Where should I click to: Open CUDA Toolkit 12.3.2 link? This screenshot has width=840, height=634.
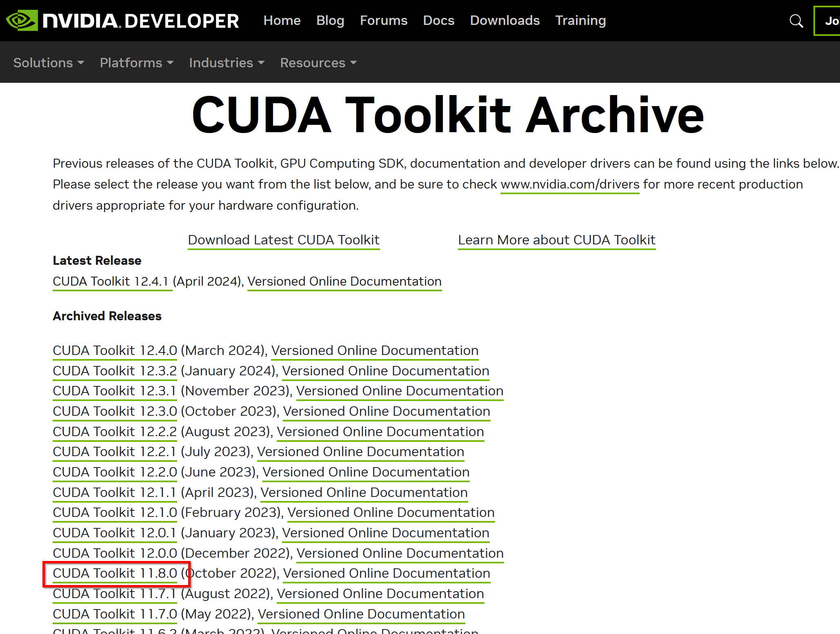click(x=115, y=371)
